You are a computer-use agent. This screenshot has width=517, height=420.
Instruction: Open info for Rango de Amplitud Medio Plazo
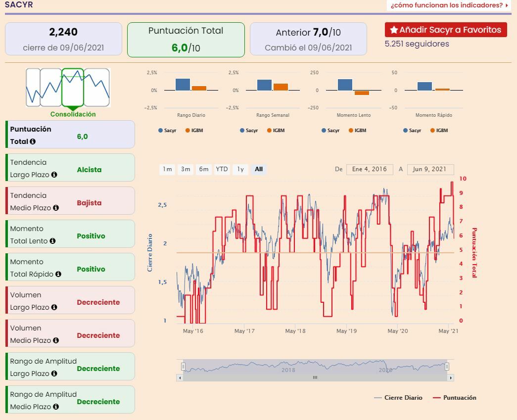(56, 407)
